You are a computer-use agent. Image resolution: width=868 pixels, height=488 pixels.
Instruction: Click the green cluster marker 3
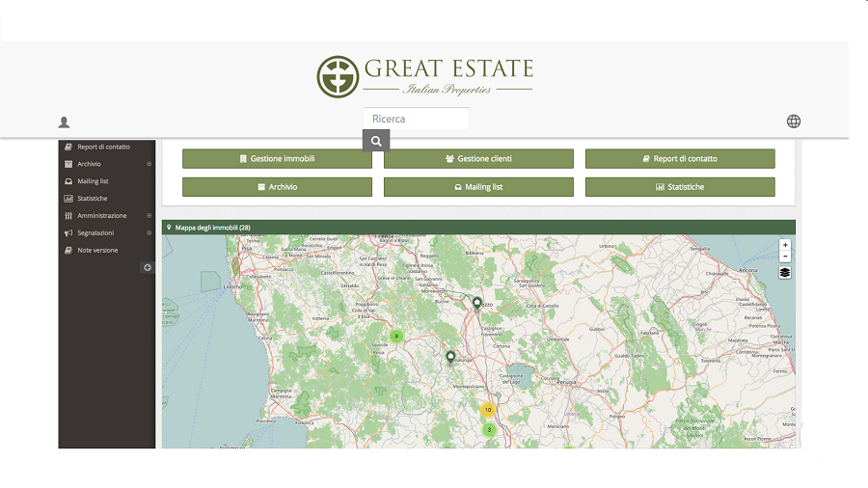[489, 429]
